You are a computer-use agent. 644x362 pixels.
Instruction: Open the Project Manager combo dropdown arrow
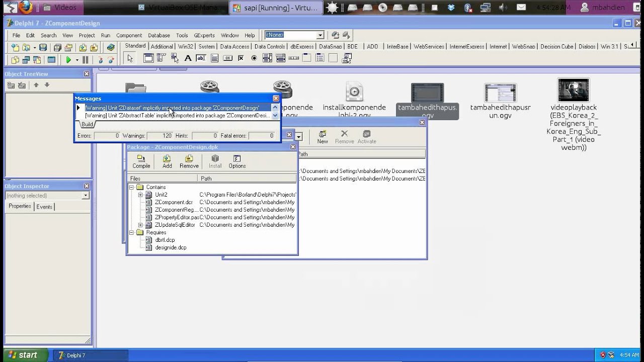pos(298,136)
